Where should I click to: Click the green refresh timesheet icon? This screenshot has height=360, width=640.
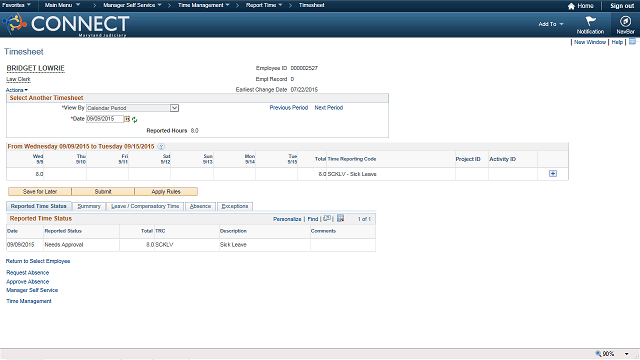[x=134, y=120]
